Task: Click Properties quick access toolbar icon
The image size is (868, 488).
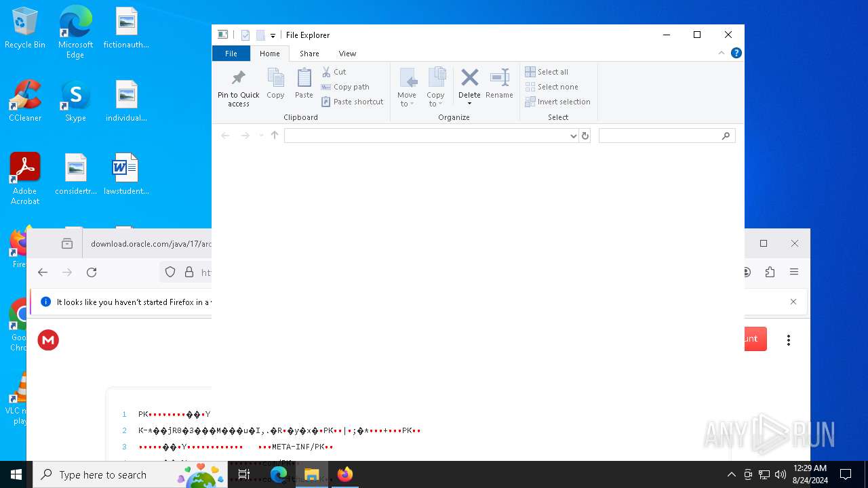Action: [x=245, y=35]
